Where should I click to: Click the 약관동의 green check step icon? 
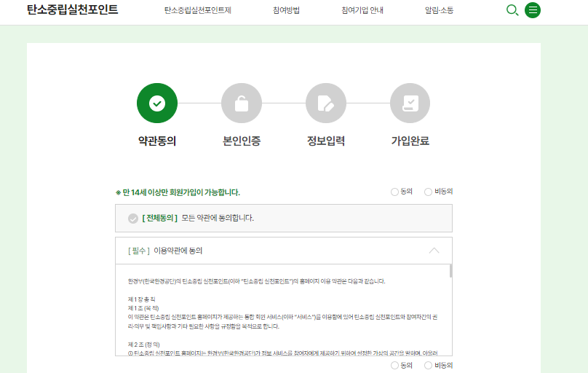[157, 103]
